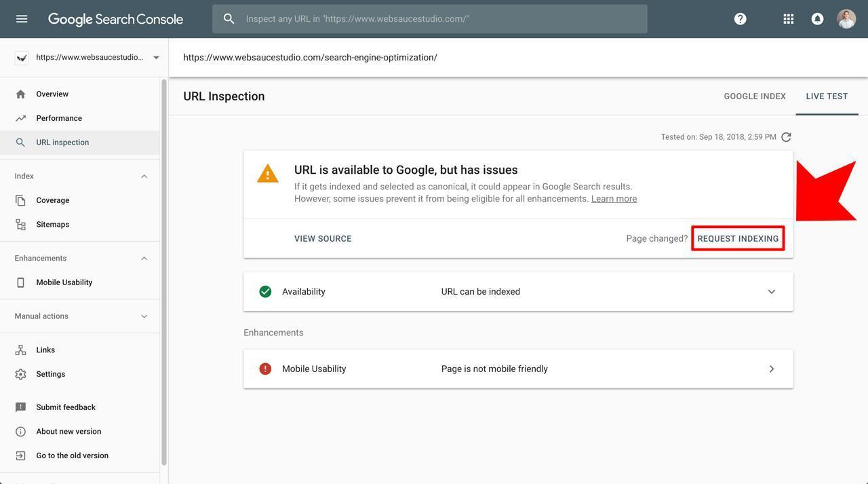Open the Links report label
Image resolution: width=868 pixels, height=484 pixels.
45,350
